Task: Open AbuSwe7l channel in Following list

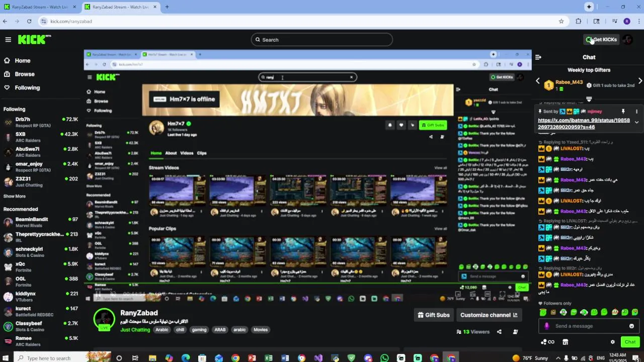Action: (x=40, y=152)
